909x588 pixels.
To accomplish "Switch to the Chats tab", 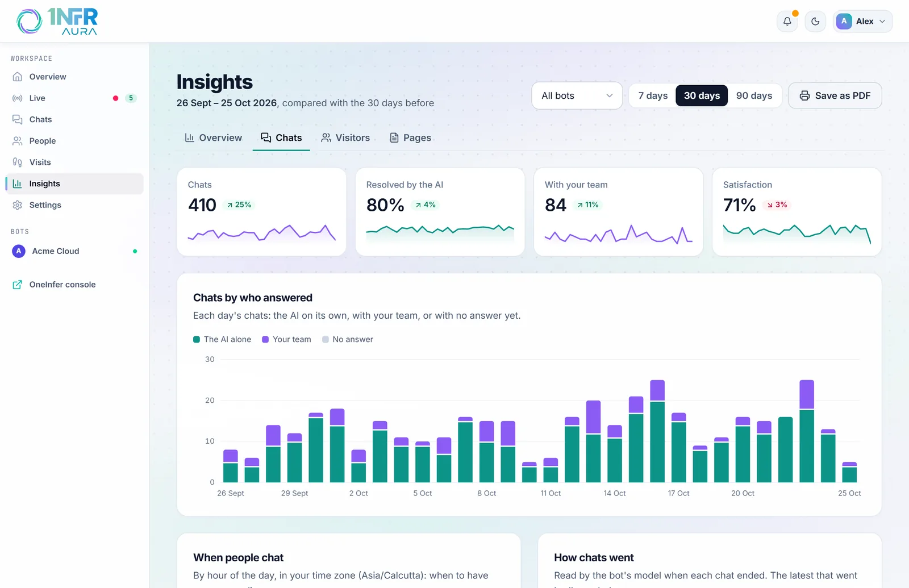I will pyautogui.click(x=281, y=137).
